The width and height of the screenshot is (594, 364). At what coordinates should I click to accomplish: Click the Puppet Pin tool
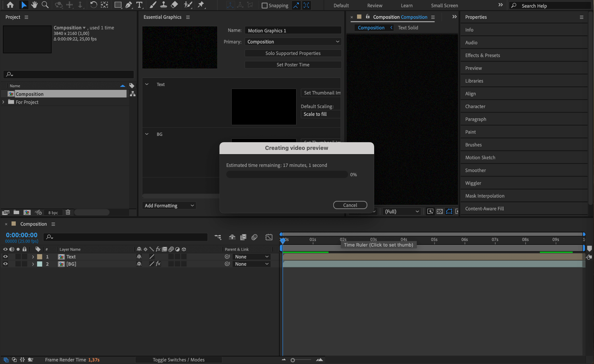pos(201,5)
